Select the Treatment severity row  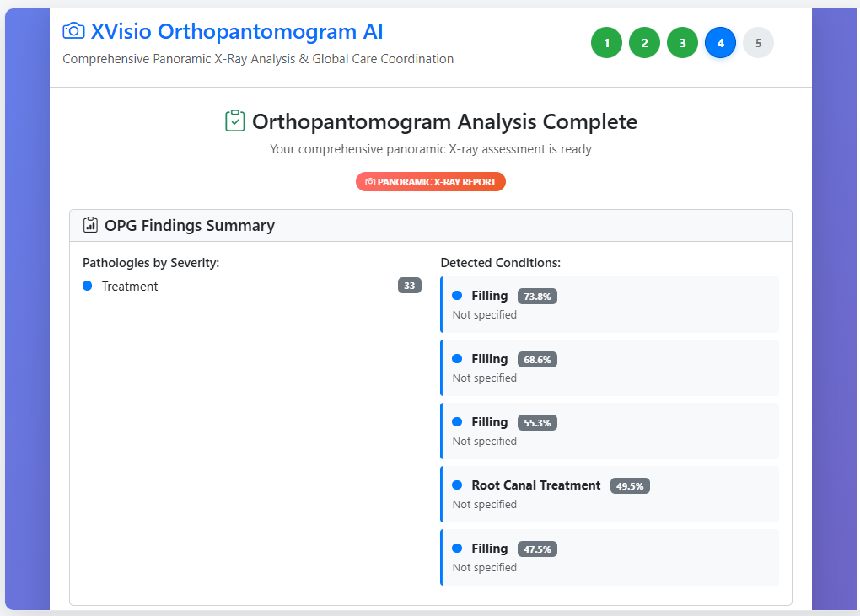point(130,287)
